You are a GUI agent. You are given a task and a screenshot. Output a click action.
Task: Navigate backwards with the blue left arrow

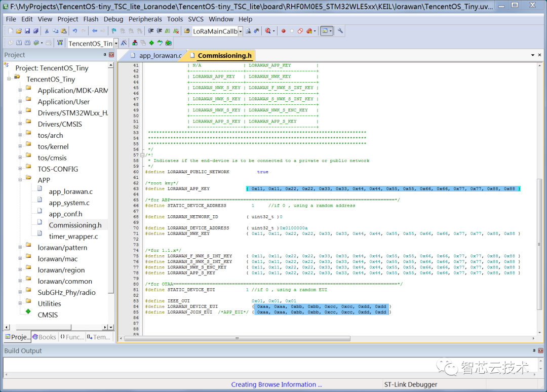coord(95,31)
